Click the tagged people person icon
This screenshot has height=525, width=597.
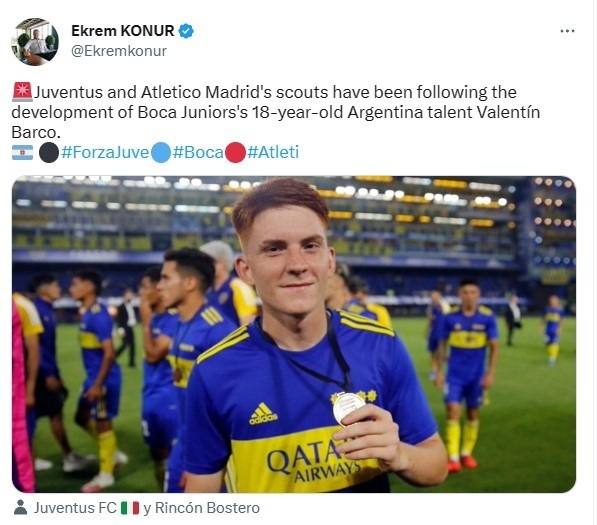click(21, 508)
